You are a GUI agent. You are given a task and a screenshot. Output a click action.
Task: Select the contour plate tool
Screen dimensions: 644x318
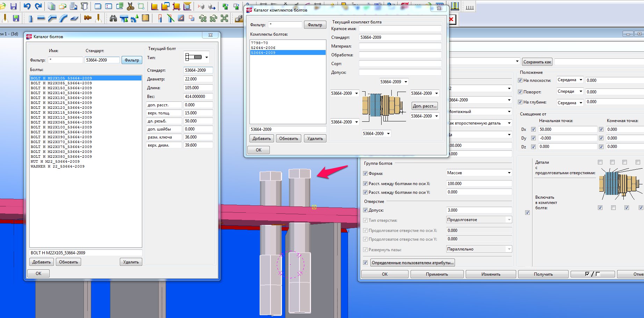74,19
